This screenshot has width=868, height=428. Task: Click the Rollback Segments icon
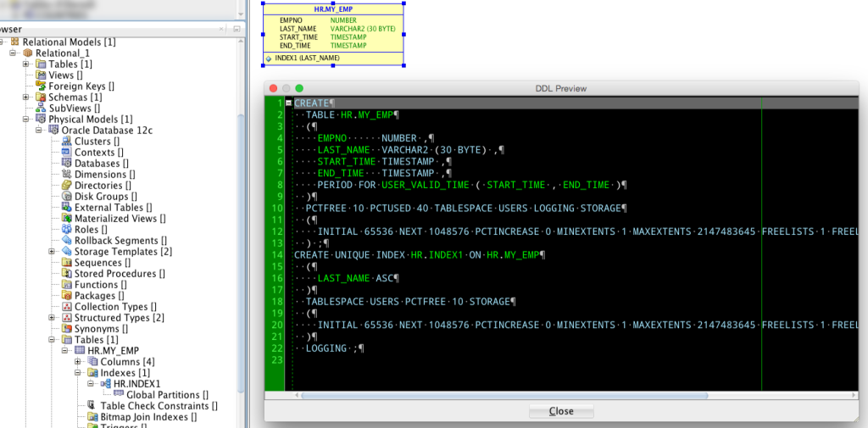coord(66,241)
